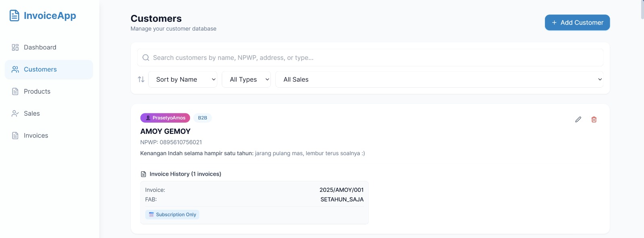Viewport: 644px width, 238px height.
Task: Open the All Sales dropdown
Action: (440, 80)
